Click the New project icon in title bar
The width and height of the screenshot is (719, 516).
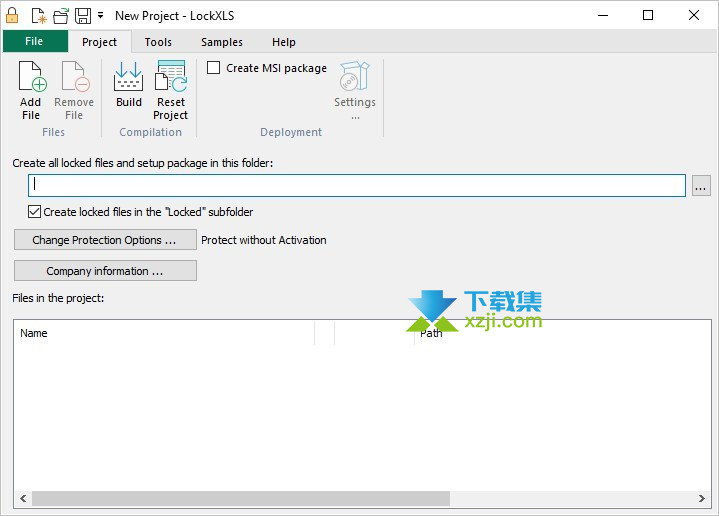tap(39, 16)
